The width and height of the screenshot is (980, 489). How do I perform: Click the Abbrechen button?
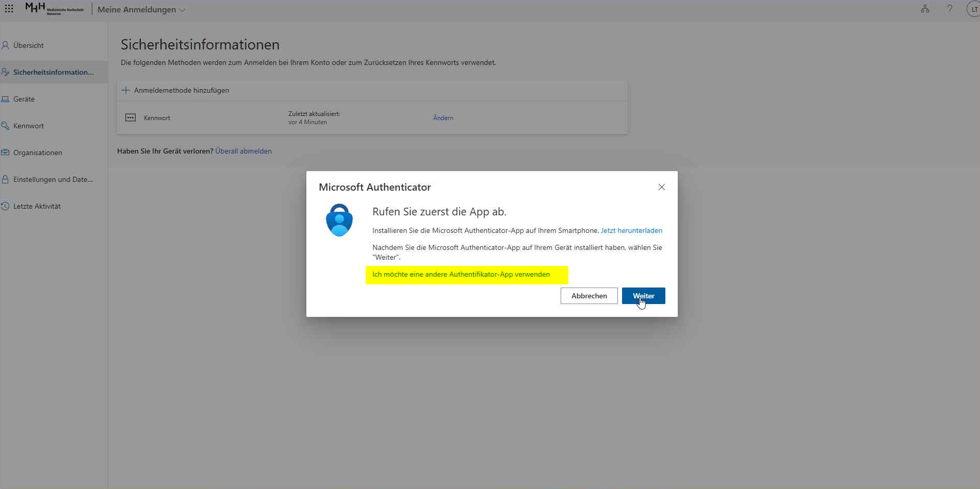[x=589, y=296]
